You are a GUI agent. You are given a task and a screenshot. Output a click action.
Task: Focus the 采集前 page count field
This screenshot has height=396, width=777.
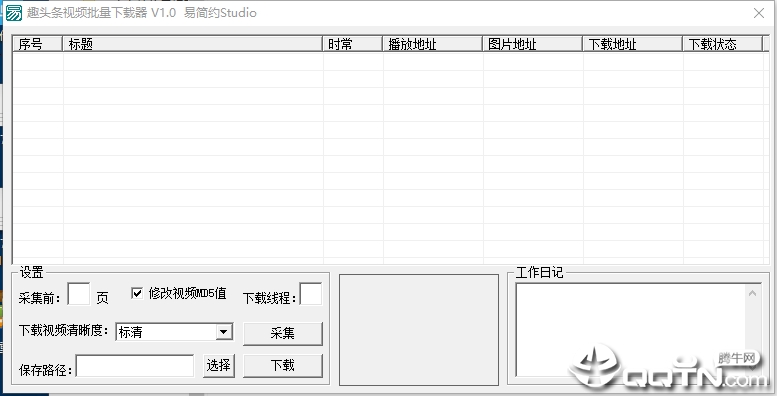(x=79, y=294)
